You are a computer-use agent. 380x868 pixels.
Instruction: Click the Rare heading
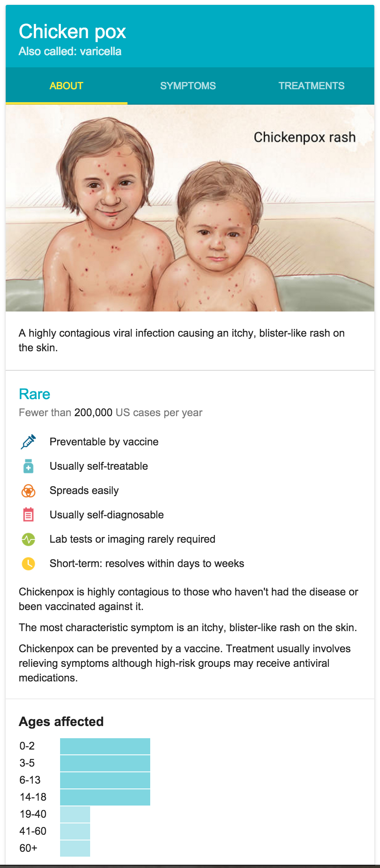click(35, 394)
